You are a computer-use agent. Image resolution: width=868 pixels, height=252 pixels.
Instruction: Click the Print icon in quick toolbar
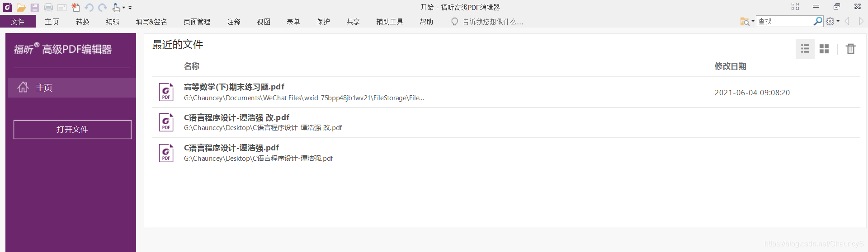click(x=48, y=8)
